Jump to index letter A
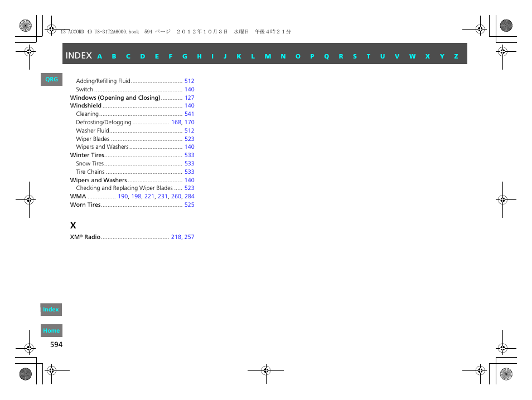532x400 pixels. (x=99, y=56)
